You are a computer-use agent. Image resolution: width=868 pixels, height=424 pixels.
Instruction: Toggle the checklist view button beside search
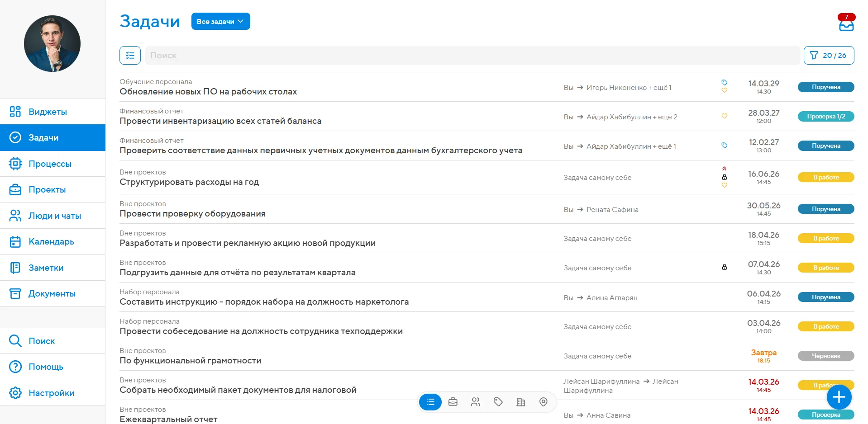click(130, 56)
